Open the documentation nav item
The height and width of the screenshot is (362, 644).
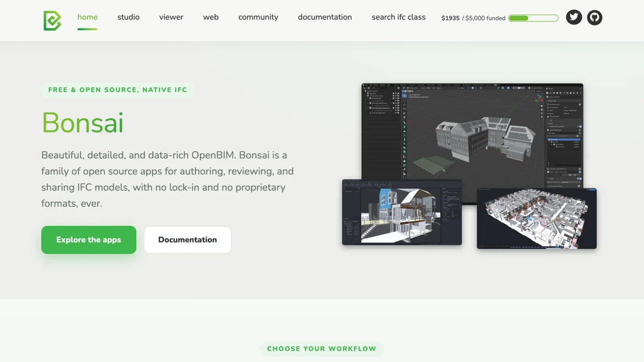pos(325,17)
